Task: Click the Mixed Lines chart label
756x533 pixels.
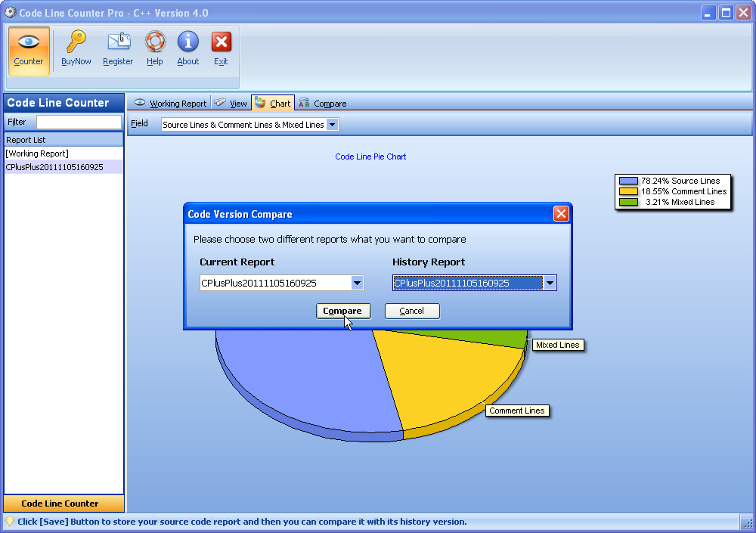Action: 558,345
